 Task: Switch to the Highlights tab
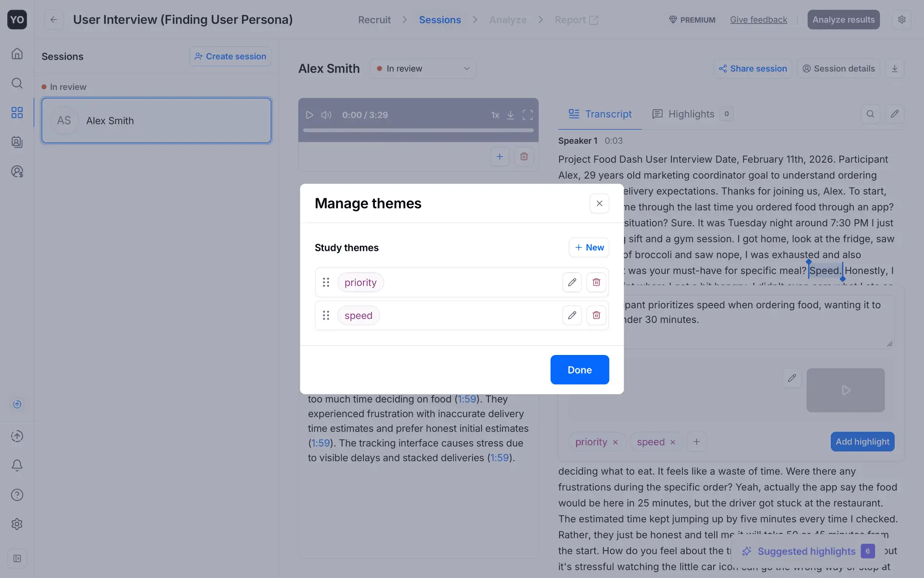tap(691, 114)
